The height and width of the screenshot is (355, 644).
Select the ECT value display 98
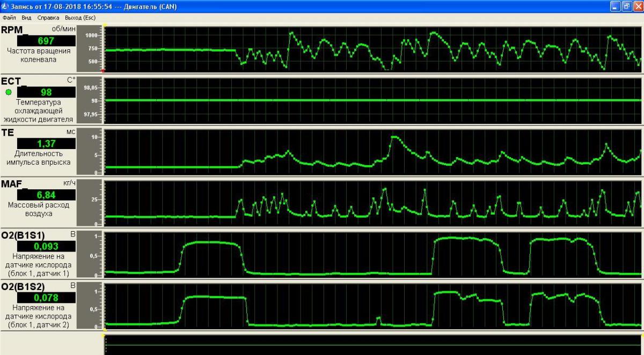(x=46, y=92)
